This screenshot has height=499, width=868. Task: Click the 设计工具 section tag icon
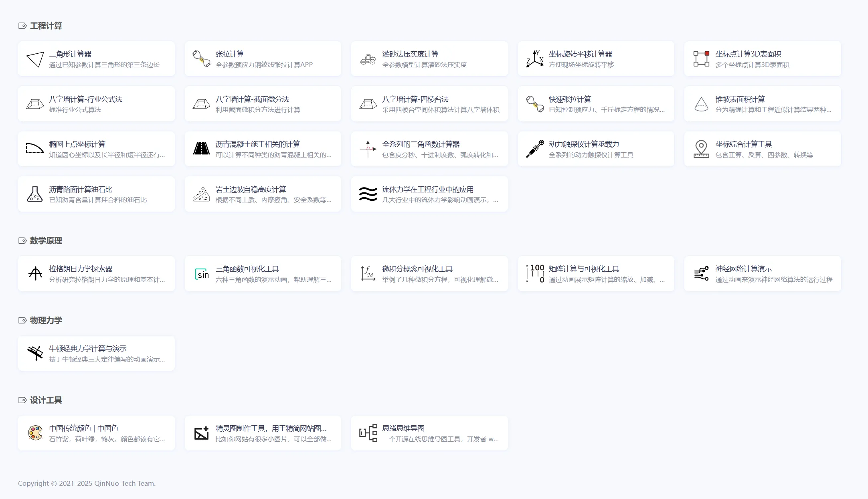pos(22,400)
